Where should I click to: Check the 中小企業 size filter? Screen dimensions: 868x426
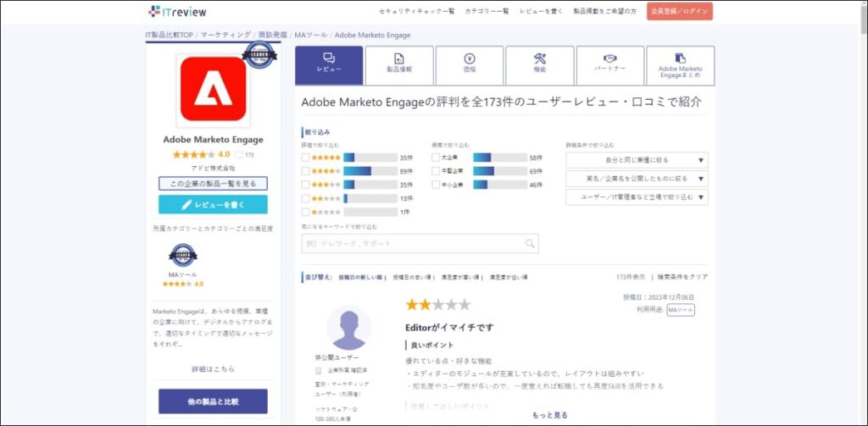pos(436,185)
